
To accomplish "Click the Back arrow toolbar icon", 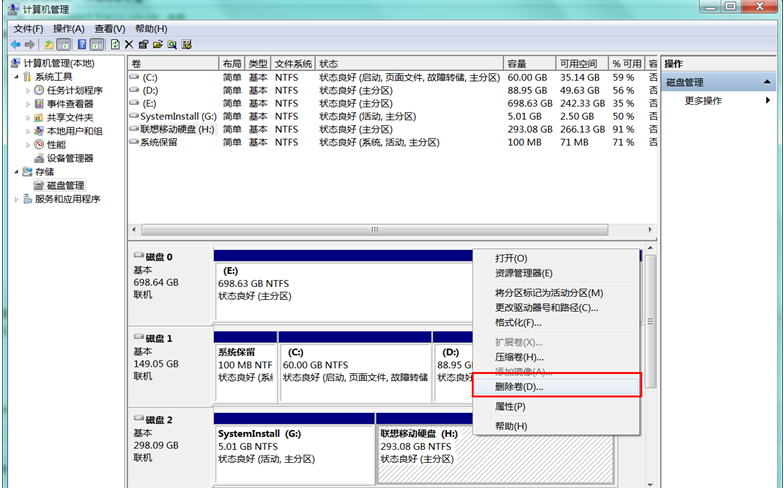I will coord(16,45).
